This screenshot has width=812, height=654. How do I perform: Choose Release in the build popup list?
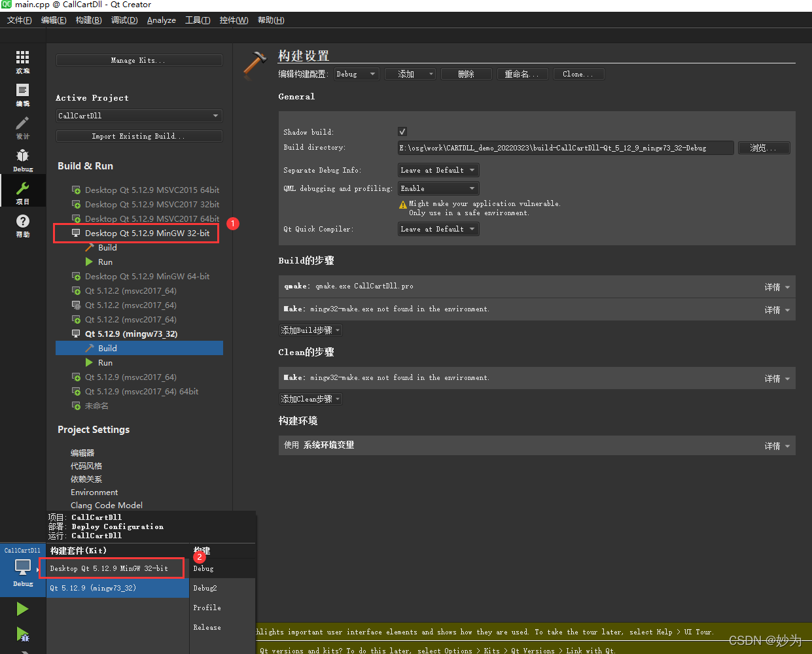[222, 627]
